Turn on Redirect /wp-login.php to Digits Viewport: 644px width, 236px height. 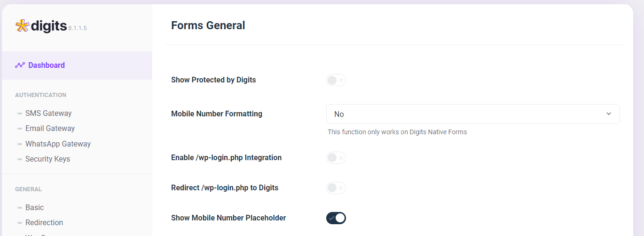pyautogui.click(x=336, y=188)
